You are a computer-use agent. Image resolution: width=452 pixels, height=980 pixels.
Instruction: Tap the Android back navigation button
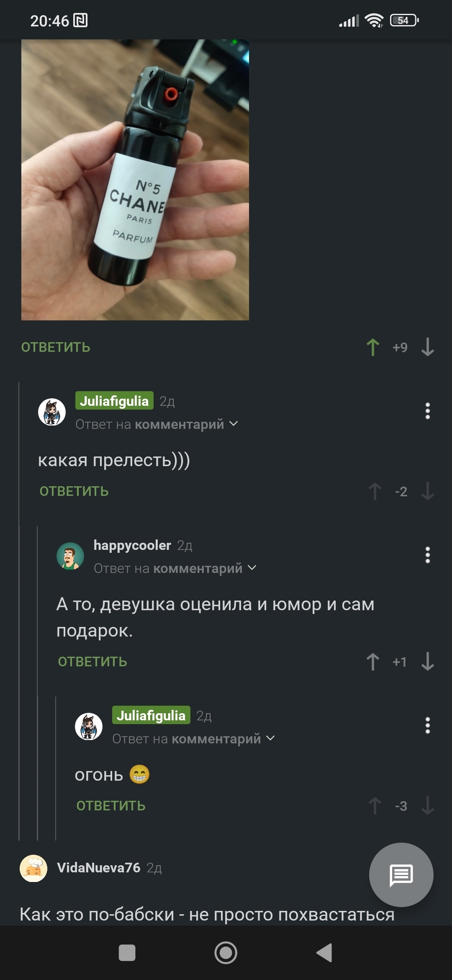pos(324,953)
